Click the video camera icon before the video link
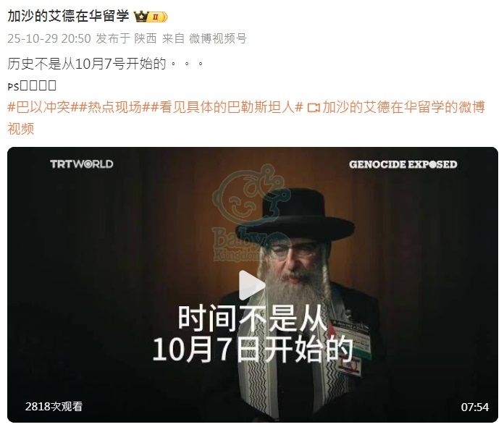Screen dimensions: 504x427 point(314,108)
